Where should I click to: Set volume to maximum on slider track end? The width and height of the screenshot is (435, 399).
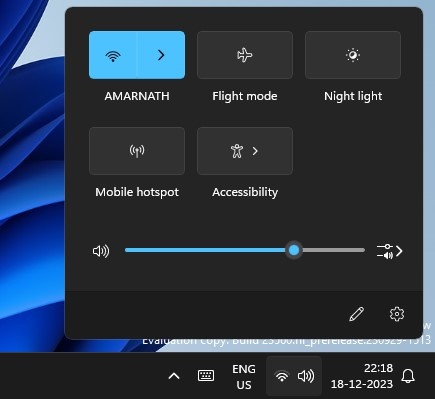[x=363, y=250]
